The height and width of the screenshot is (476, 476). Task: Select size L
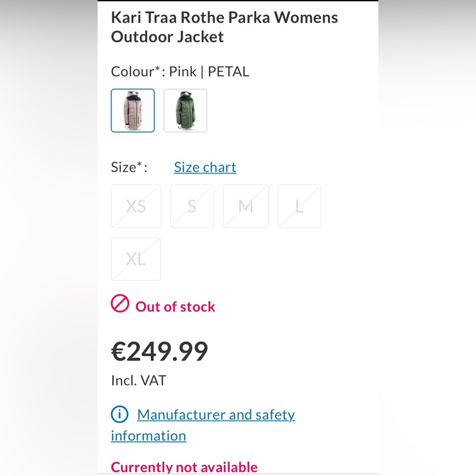coord(299,206)
